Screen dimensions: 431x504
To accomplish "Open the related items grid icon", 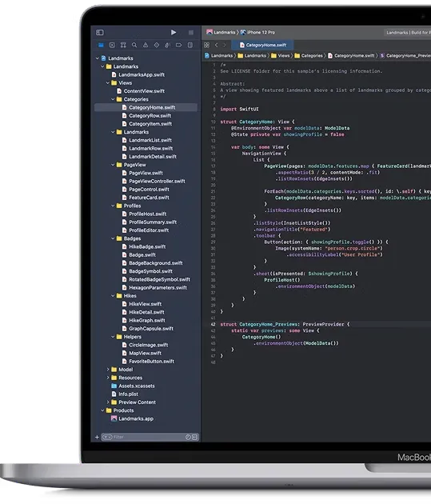I will click(x=207, y=46).
